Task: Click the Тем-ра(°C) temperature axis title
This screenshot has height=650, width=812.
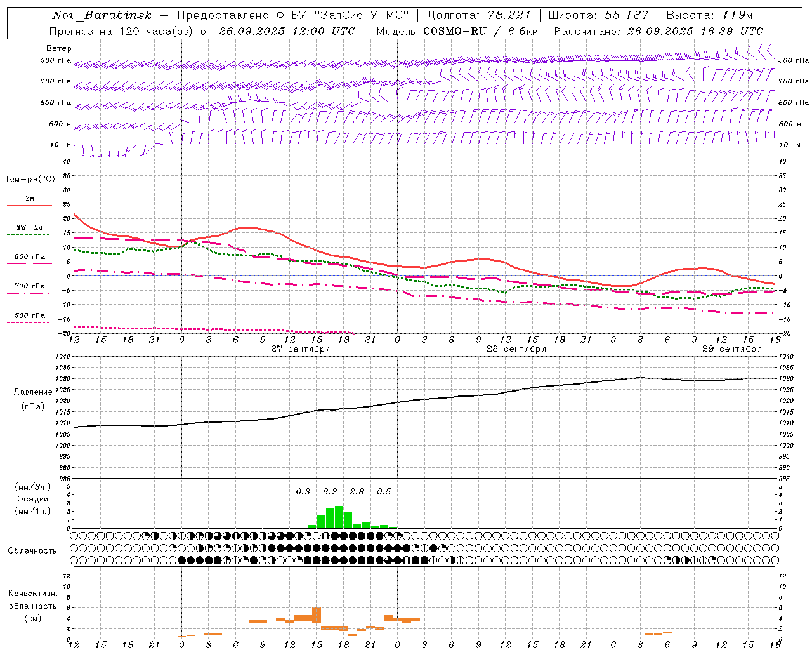Action: 30,180
